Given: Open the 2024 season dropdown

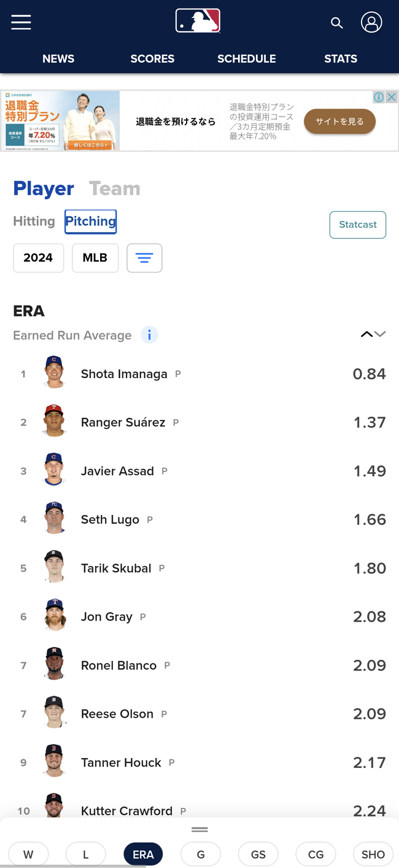Looking at the screenshot, I should (x=38, y=258).
